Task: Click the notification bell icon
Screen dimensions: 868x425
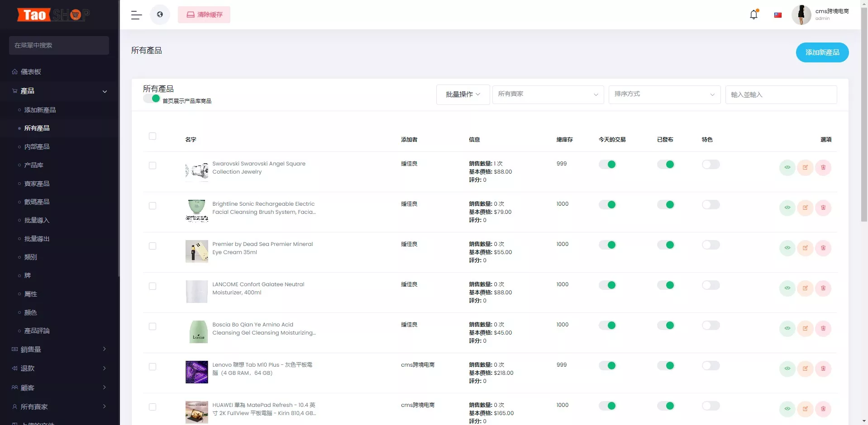Action: click(753, 14)
